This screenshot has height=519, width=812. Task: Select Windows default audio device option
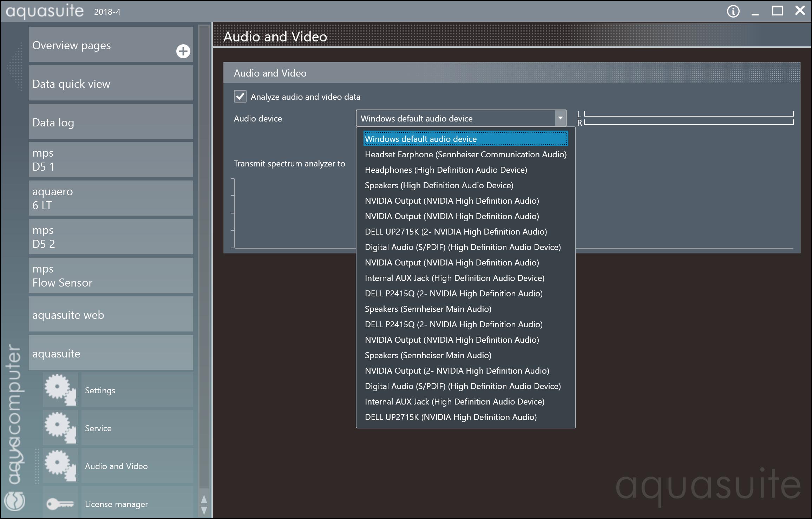pyautogui.click(x=466, y=139)
